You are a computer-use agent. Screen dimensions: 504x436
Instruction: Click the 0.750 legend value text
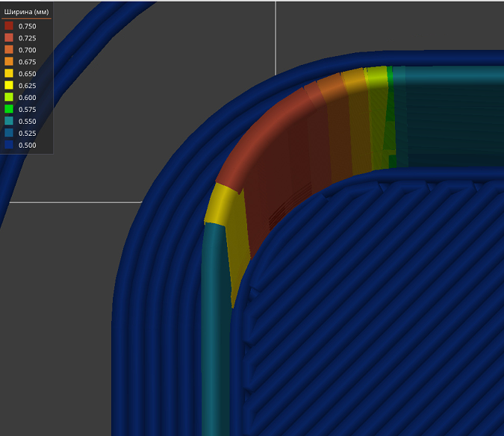tap(28, 26)
